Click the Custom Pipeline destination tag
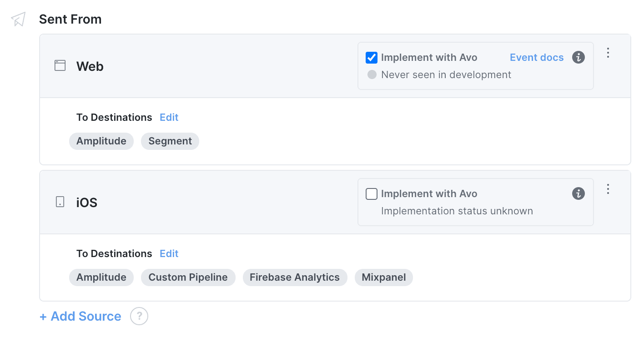This screenshot has height=337, width=644. (188, 278)
